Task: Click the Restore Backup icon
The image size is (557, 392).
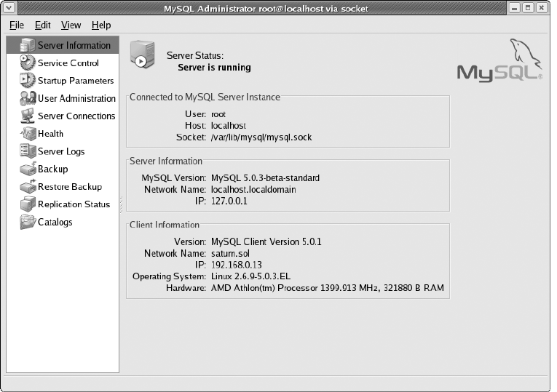Action: (x=28, y=187)
